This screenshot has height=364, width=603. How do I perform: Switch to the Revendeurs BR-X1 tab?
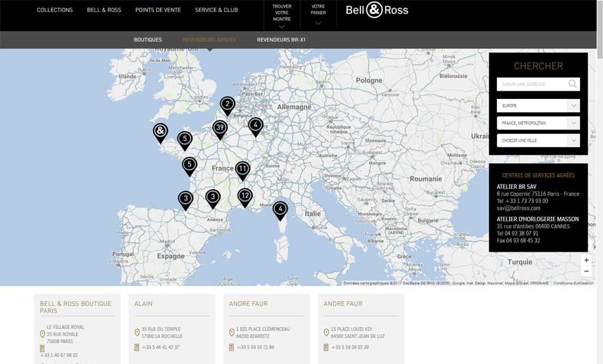pyautogui.click(x=281, y=40)
